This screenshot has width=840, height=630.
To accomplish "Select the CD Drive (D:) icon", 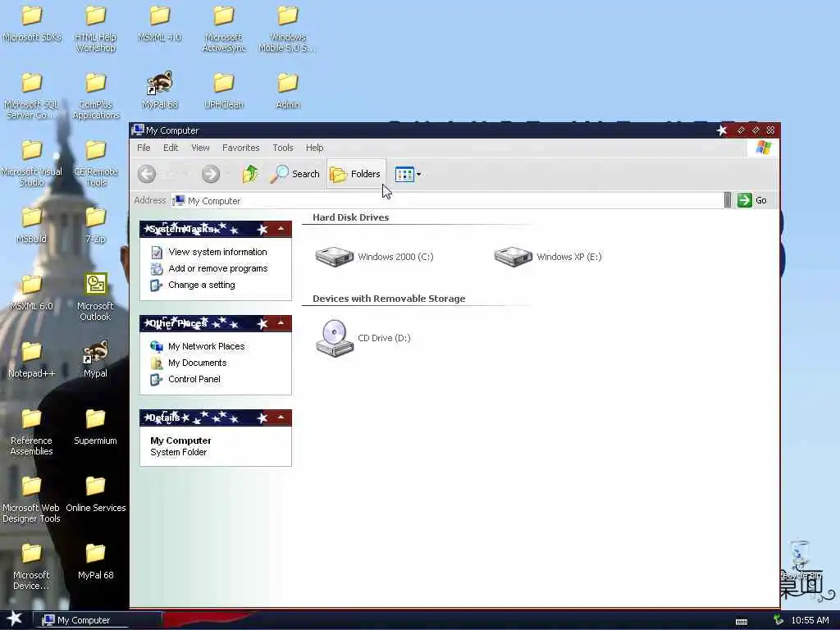I will (x=363, y=338).
